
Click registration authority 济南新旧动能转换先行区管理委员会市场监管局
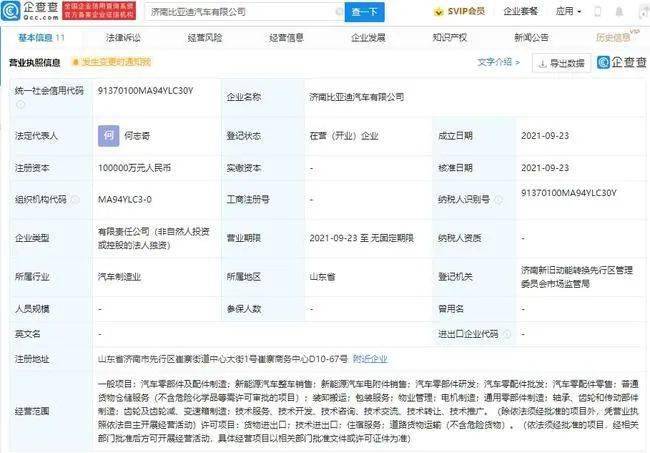click(577, 277)
